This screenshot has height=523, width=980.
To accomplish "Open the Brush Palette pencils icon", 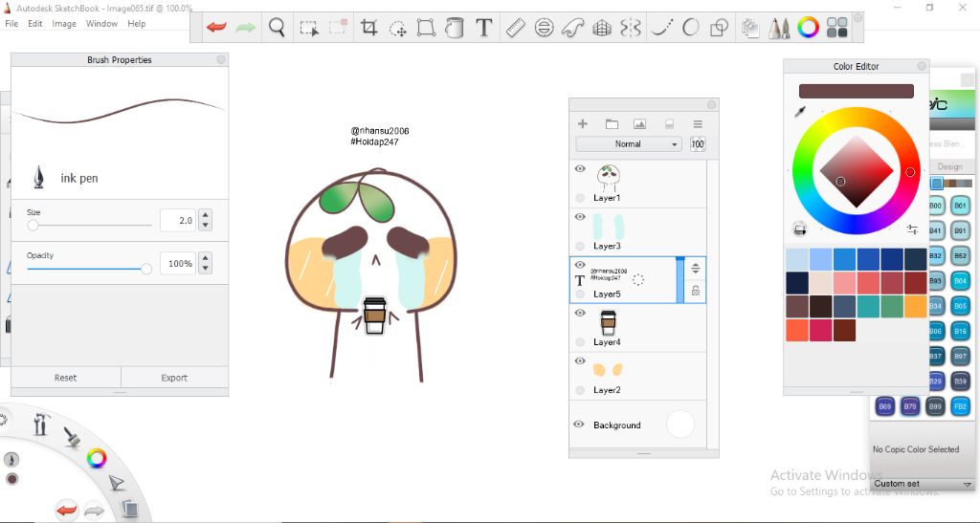I will [x=778, y=28].
